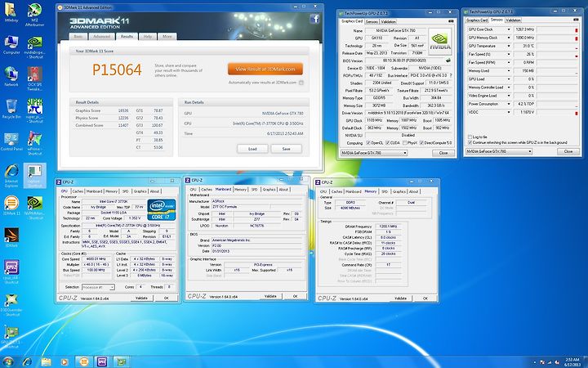Open GPU selector dropdown in GPU-Z Graphics Card window
This screenshot has height=368, width=588.
coord(374,153)
